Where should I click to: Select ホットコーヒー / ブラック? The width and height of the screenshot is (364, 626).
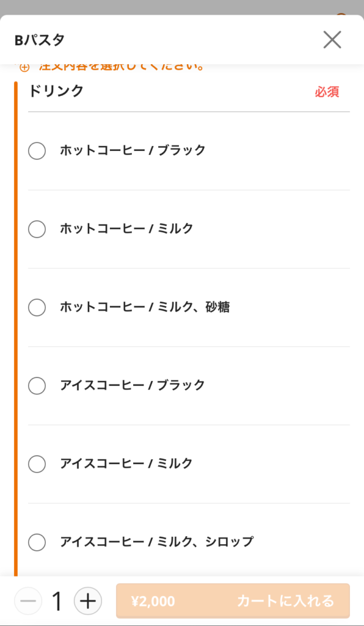37,150
